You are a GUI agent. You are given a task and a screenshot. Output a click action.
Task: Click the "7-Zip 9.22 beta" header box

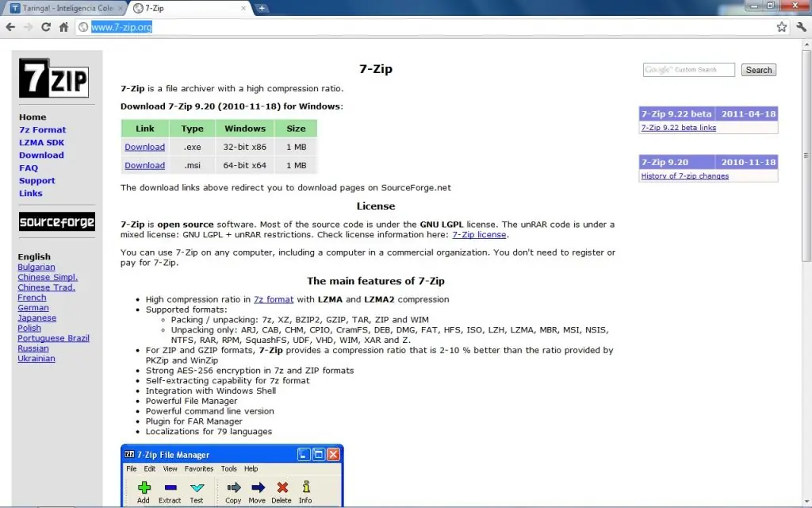pos(677,114)
